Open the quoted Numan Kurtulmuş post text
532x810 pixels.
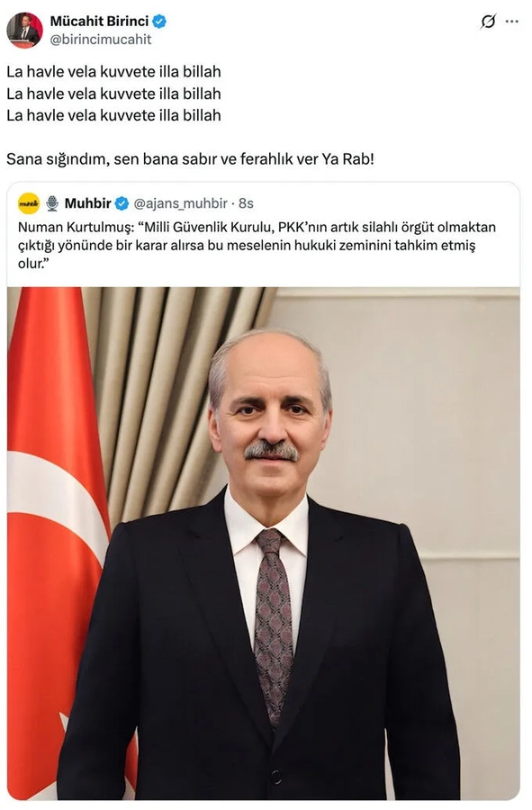[x=257, y=245]
